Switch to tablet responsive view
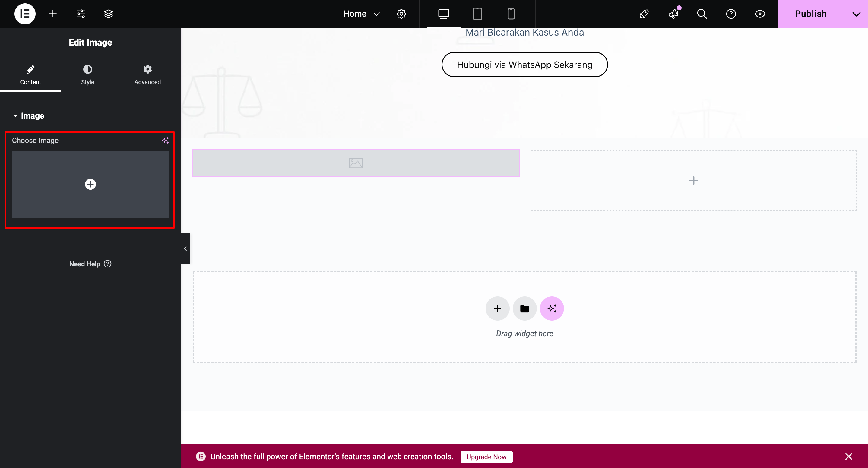The width and height of the screenshot is (868, 468). click(477, 14)
